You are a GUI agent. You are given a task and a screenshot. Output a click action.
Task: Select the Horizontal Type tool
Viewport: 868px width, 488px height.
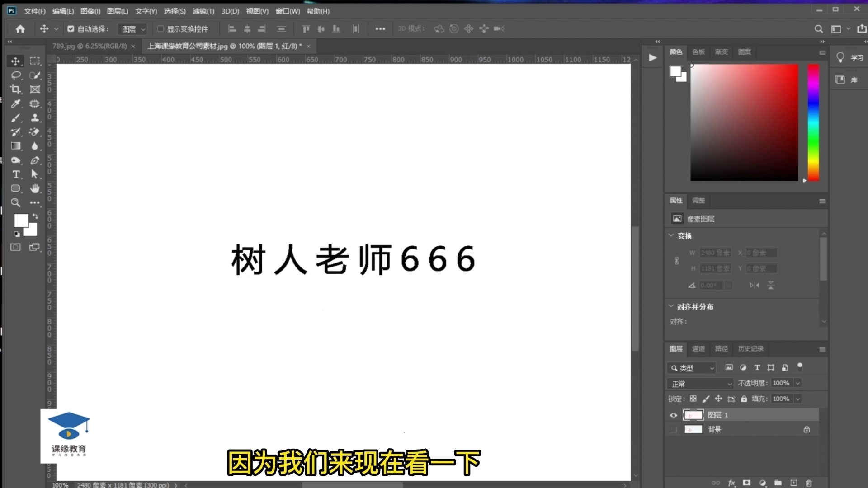coord(16,174)
